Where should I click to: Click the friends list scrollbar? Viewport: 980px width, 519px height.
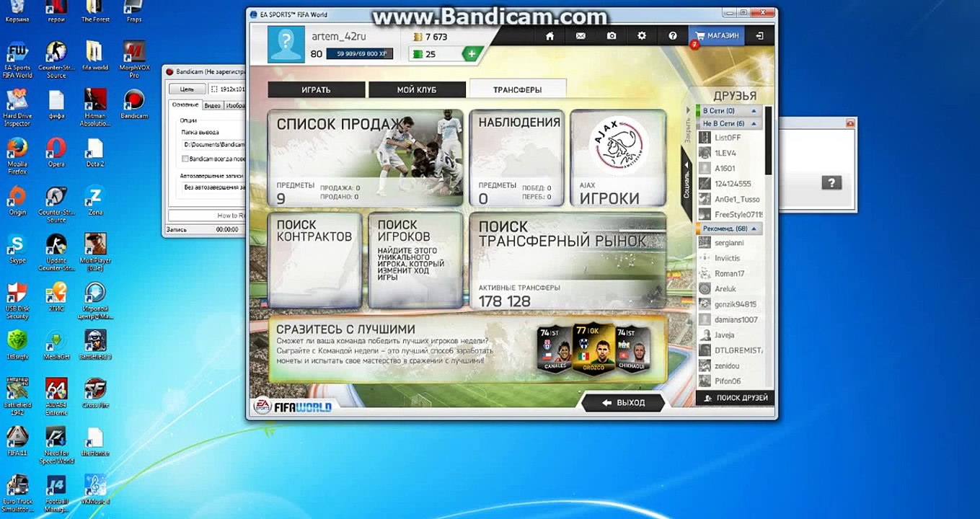[769, 141]
